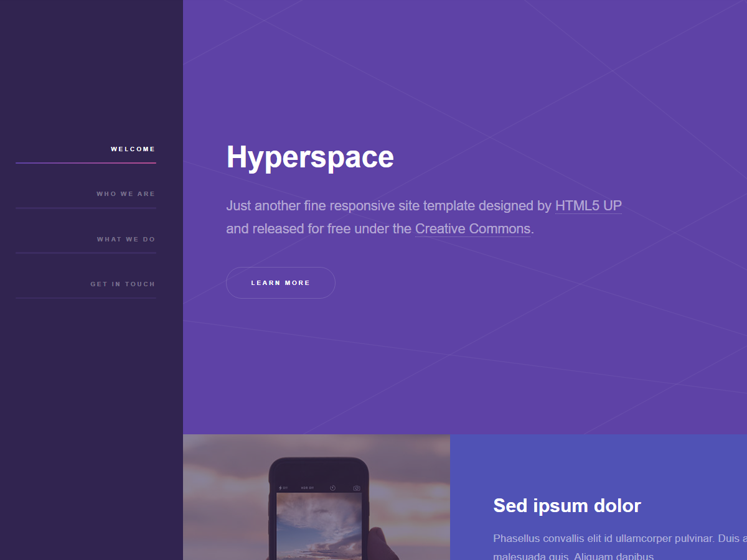Viewport: 747px width, 560px height.
Task: Follow the Creative Commons link
Action: [x=473, y=229]
